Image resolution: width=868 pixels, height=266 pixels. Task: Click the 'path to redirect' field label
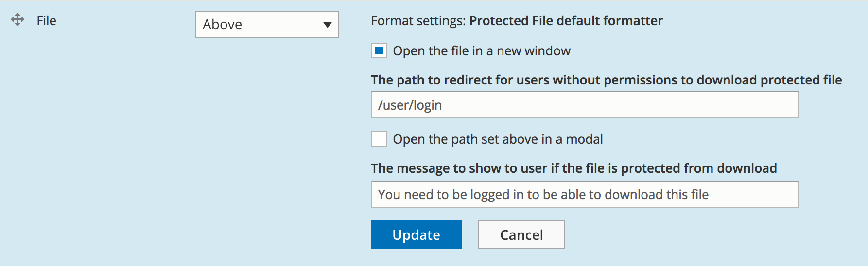(x=607, y=80)
